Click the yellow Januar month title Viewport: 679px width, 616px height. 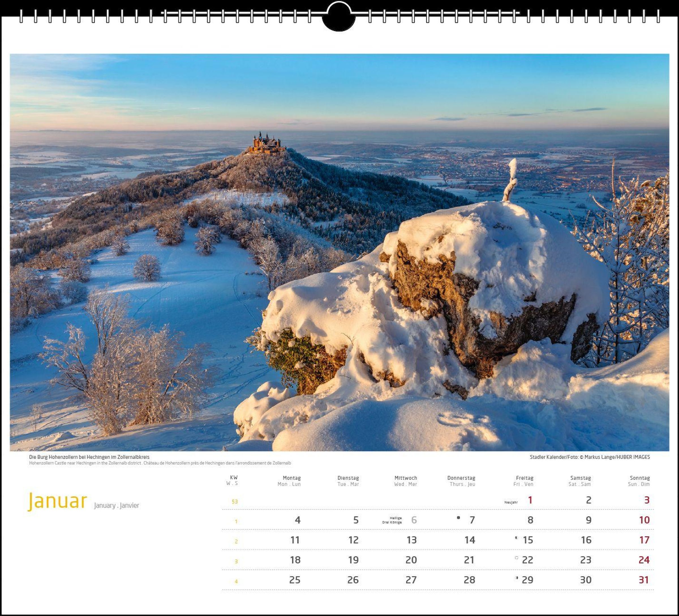[x=58, y=501]
